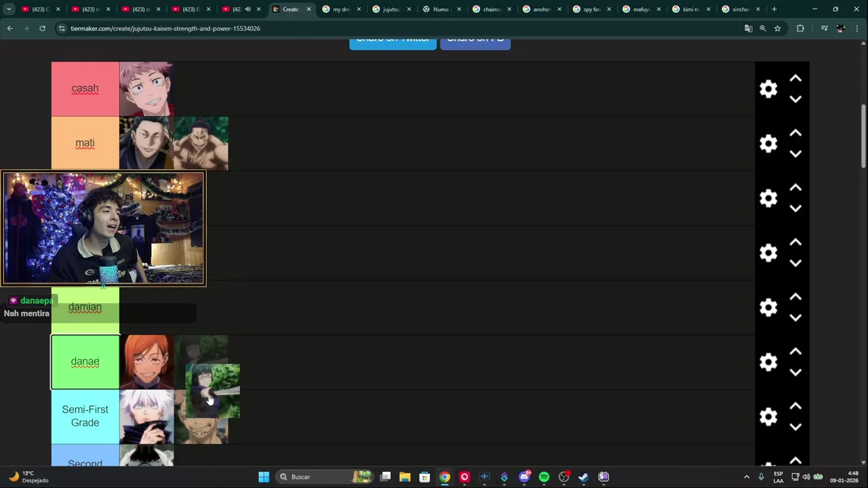
Task: Move danae tier up with arrow
Action: (x=795, y=352)
